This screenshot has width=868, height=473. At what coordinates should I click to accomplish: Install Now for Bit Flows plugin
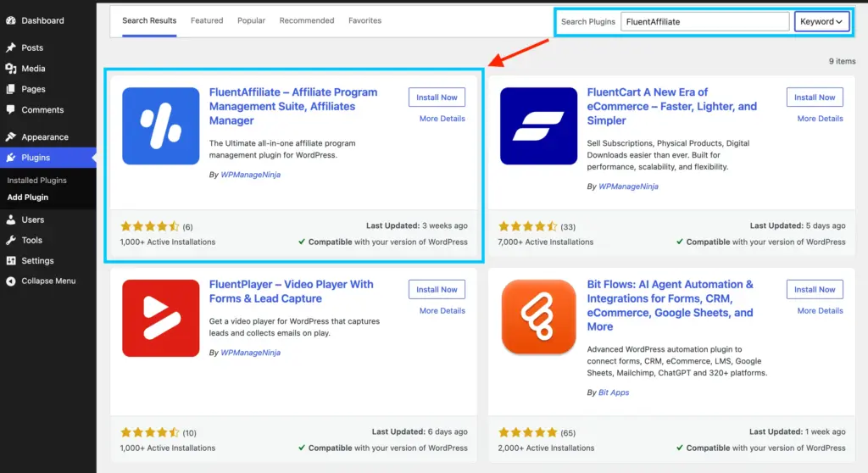pos(815,289)
